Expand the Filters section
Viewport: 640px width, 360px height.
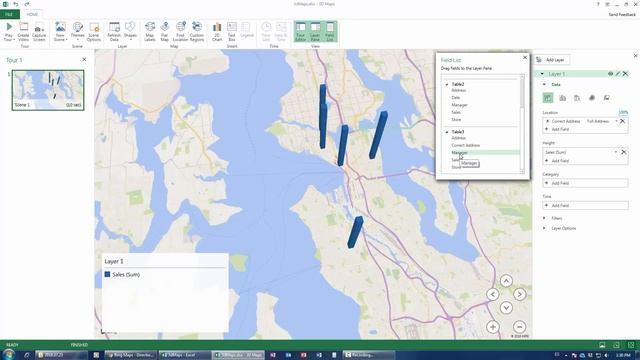tap(544, 218)
